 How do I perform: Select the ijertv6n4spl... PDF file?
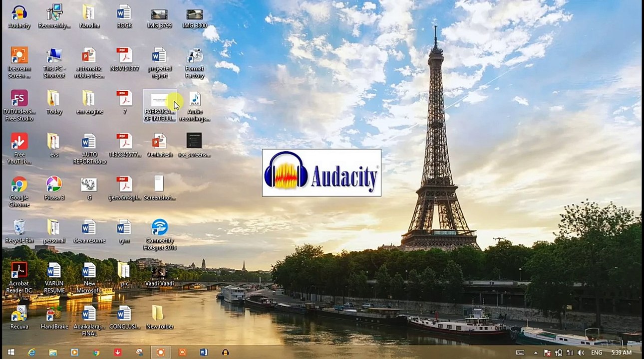124,188
